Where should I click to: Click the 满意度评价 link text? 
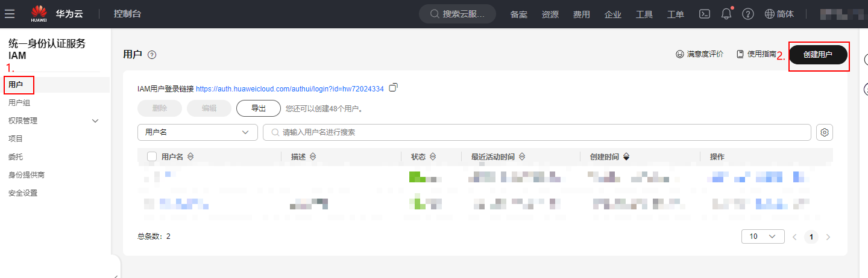pos(705,54)
